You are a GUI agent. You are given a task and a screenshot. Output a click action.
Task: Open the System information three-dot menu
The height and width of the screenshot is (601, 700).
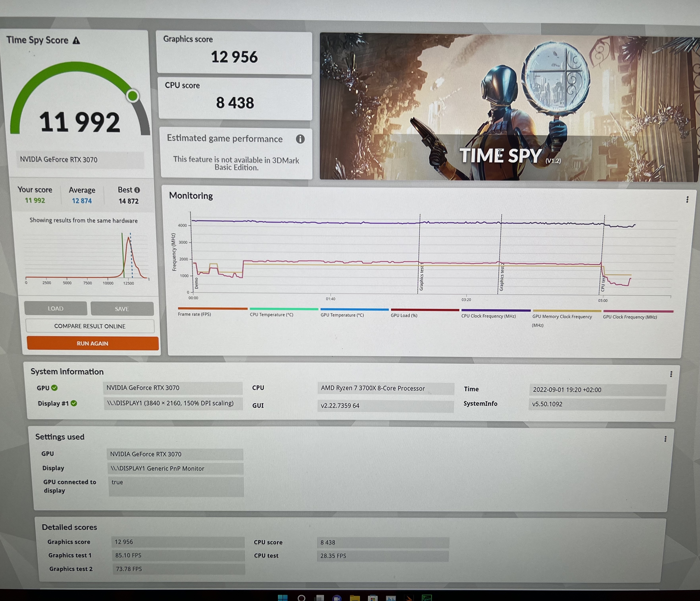[x=671, y=374]
